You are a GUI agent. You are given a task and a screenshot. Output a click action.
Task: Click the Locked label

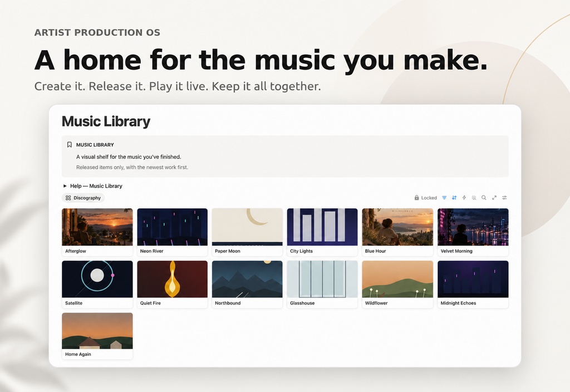429,198
